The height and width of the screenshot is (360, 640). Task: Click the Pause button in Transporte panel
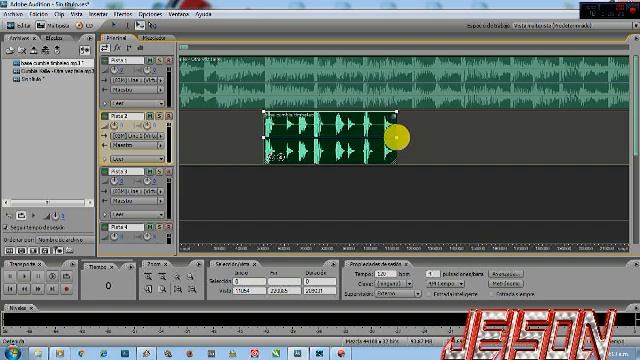point(38,276)
